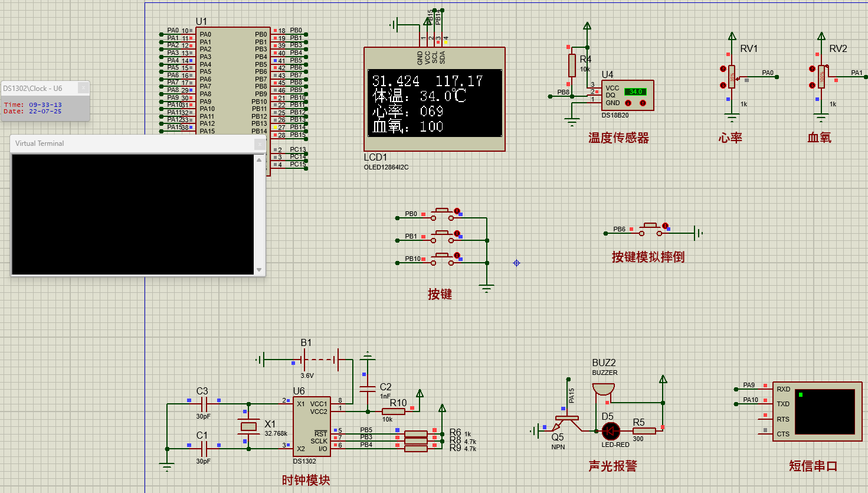Screen dimensions: 868x493
Task: Select the LCD1 OLED12864I2C display
Action: (x=434, y=103)
